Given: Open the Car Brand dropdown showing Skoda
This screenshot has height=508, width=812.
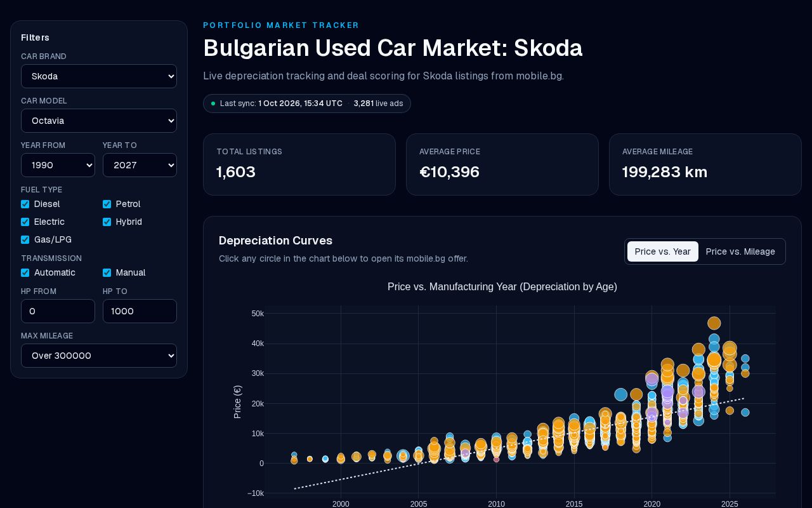Looking at the screenshot, I should coord(99,76).
